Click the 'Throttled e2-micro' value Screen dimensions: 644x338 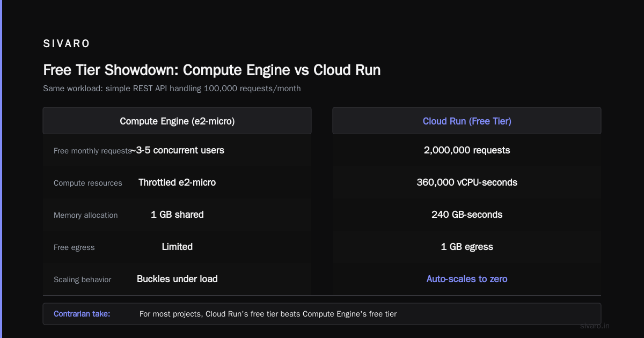point(177,182)
